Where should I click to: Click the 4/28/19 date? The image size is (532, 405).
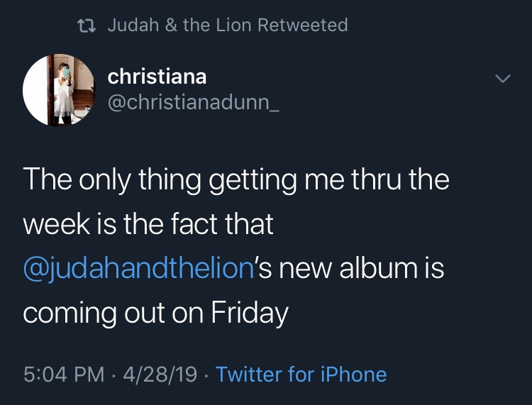point(160,375)
